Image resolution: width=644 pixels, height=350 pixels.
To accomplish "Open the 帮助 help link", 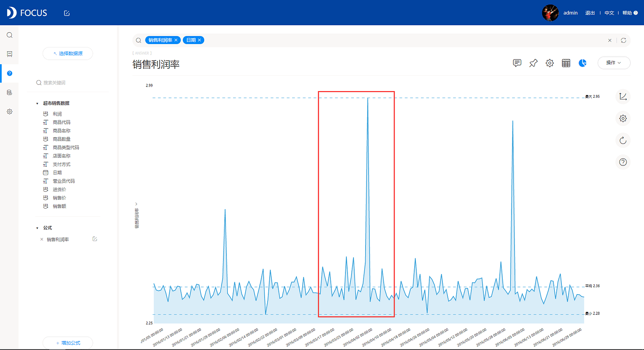I will (630, 13).
